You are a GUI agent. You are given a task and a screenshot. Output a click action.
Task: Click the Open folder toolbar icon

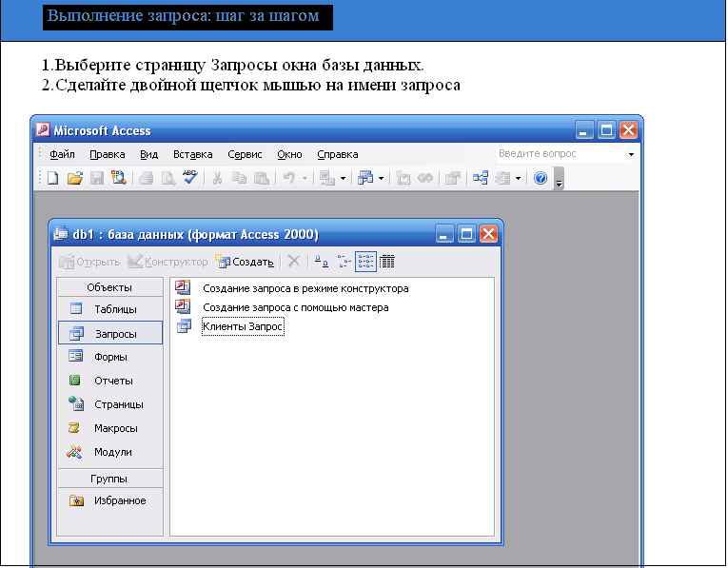[x=75, y=178]
